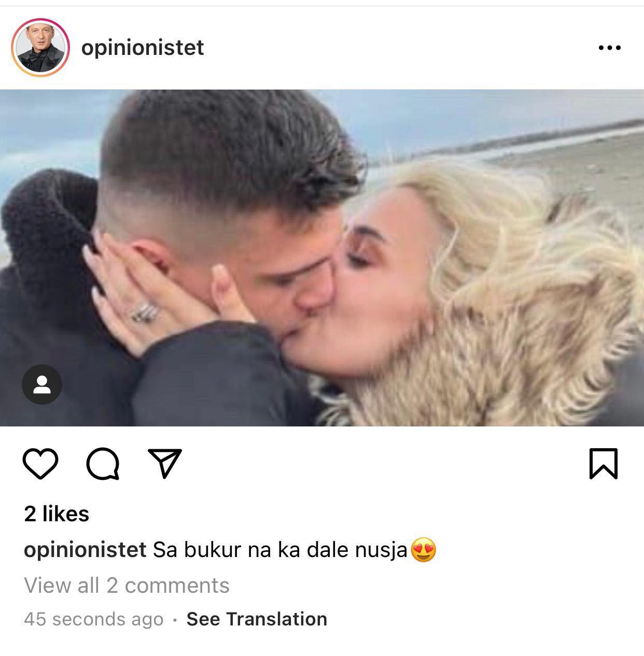Click See Translation for the caption

(x=257, y=619)
